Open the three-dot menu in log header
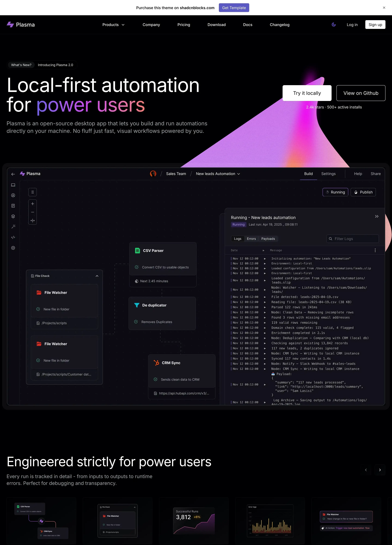This screenshot has height=545, width=392. (x=375, y=250)
